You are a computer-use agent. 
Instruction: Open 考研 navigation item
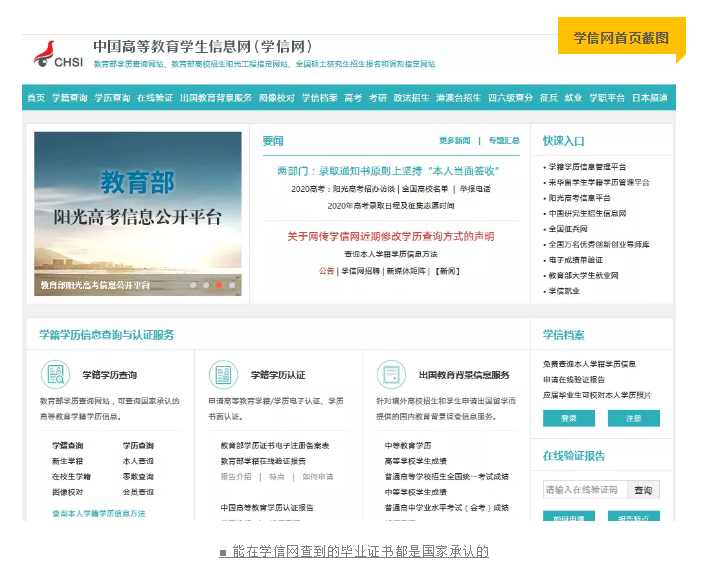point(378,98)
